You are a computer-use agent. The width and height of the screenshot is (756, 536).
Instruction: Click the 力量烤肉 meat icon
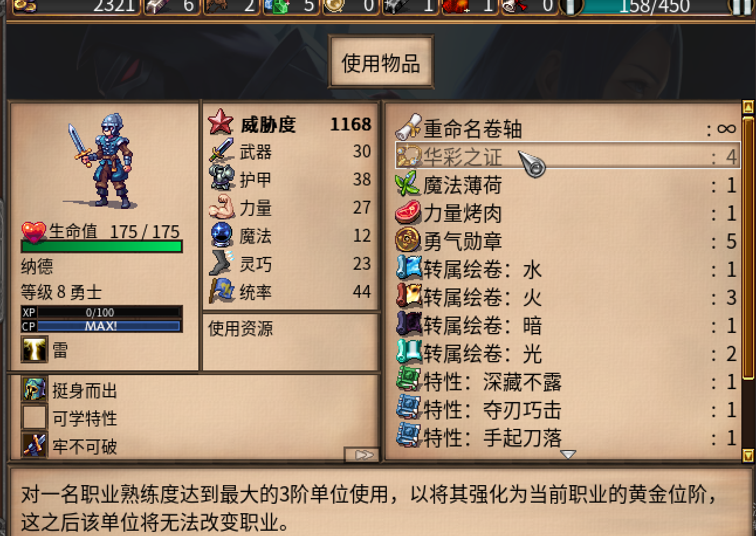pos(408,212)
